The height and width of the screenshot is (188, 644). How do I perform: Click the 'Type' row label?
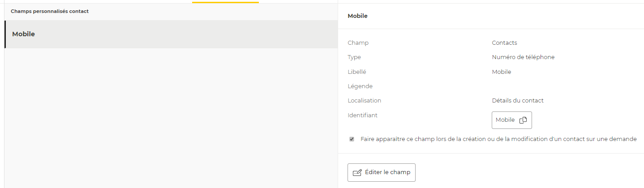[x=354, y=57]
